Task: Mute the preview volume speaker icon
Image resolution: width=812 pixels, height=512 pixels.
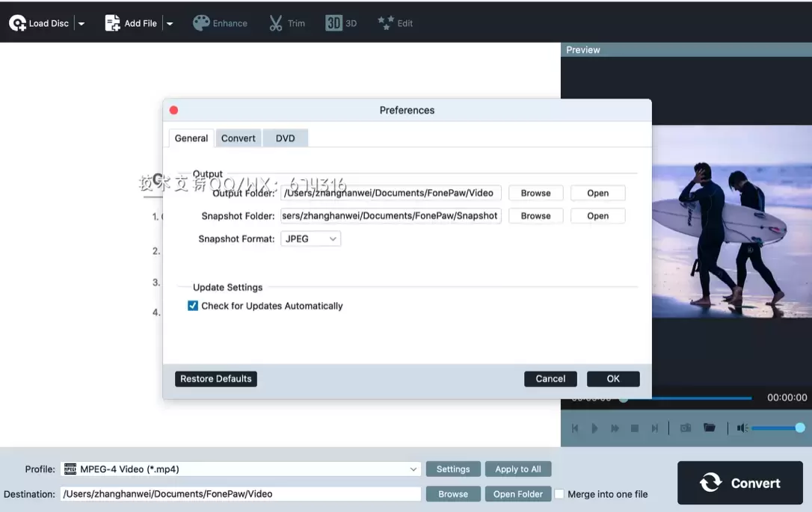Action: [742, 428]
